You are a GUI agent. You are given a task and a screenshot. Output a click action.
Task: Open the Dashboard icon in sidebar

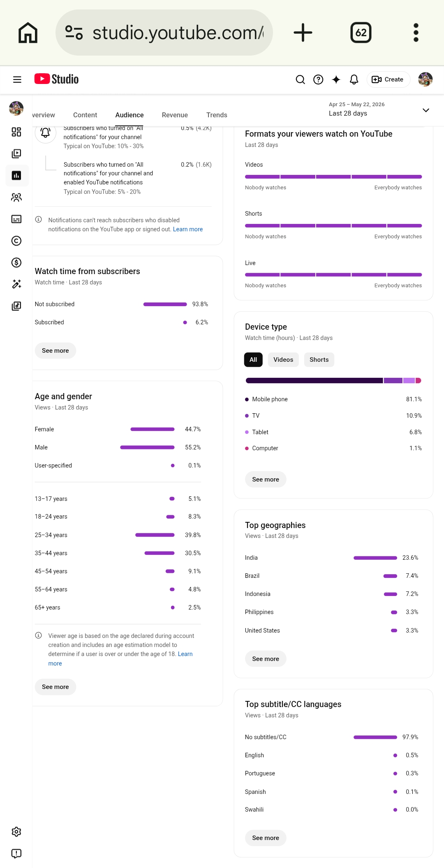point(16,132)
